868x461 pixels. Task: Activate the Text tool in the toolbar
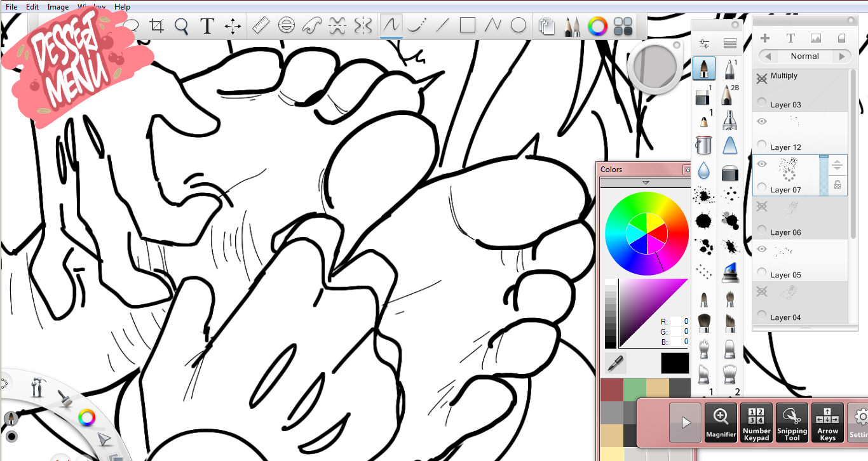[207, 26]
